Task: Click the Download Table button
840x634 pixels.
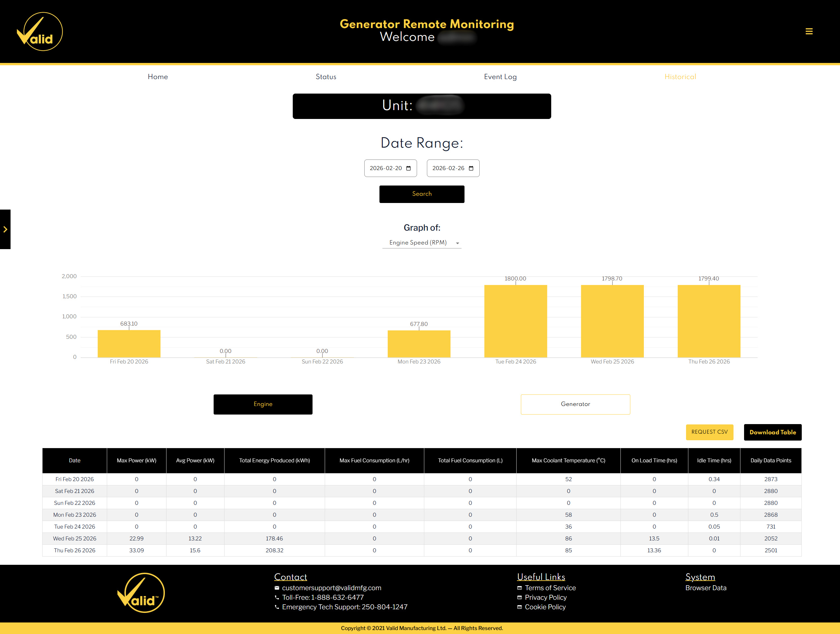Action: [x=772, y=432]
